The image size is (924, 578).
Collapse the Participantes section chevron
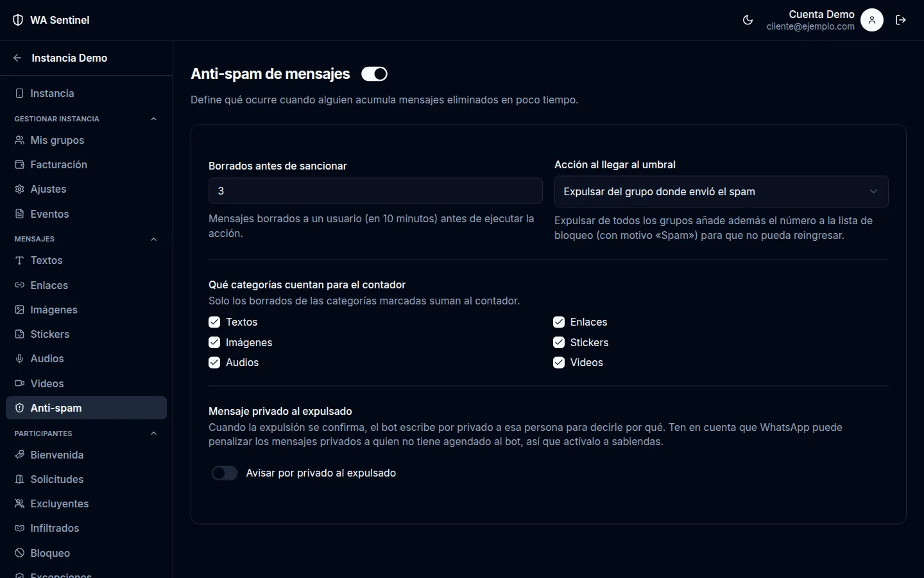[153, 433]
